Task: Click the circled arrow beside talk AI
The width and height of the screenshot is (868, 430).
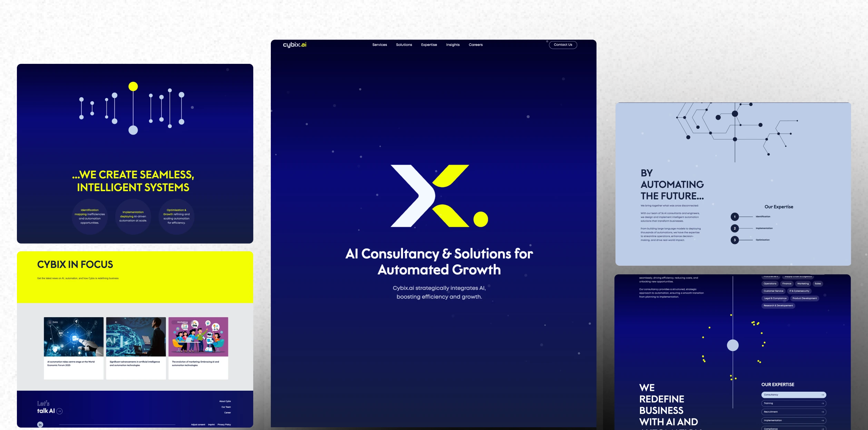Action: pos(59,411)
